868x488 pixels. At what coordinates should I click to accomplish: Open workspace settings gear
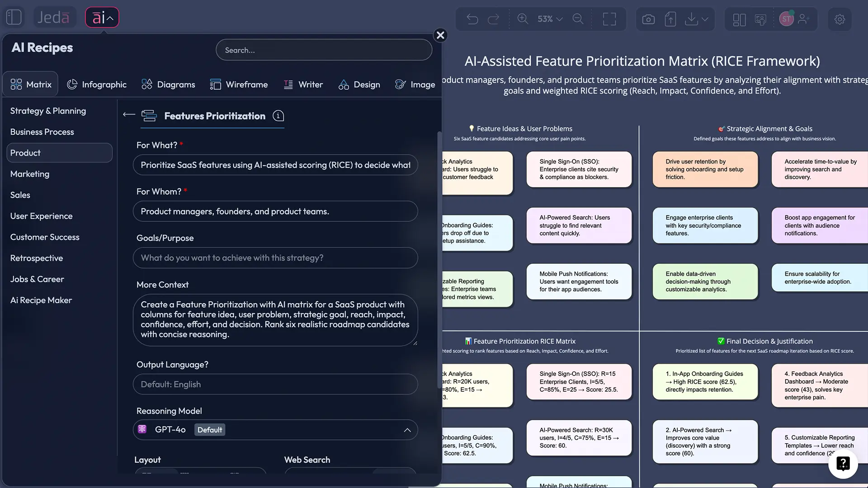[x=840, y=19]
